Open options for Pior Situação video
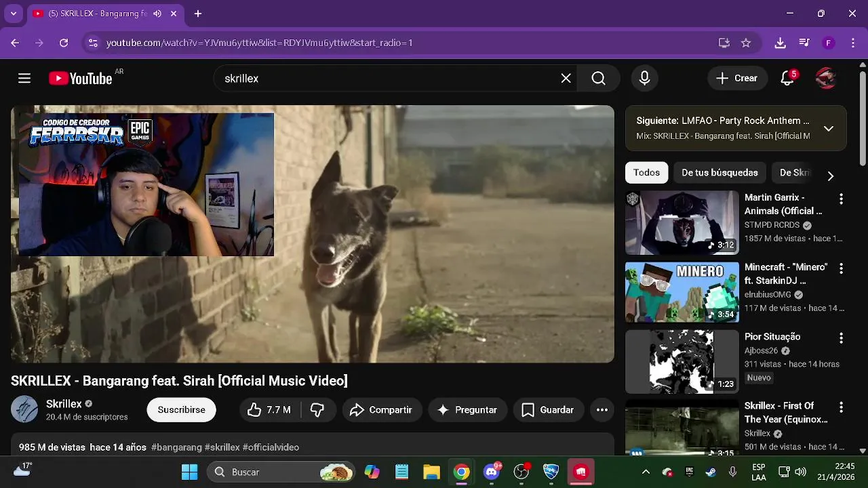The image size is (868, 488). 841,338
